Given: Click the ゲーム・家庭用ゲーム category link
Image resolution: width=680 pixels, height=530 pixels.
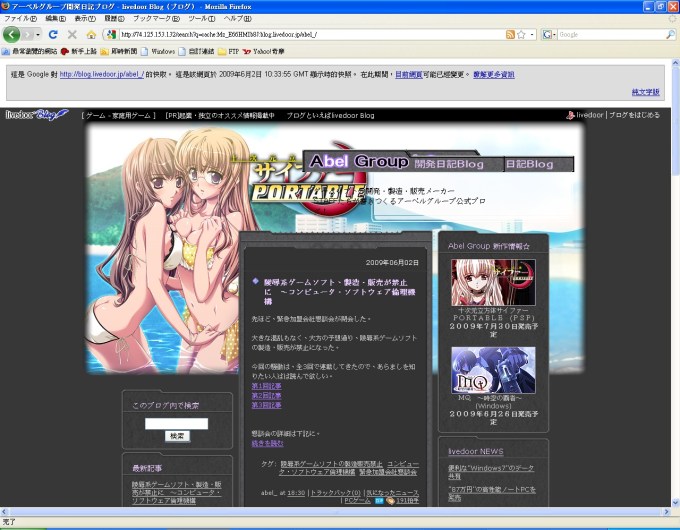Looking at the screenshot, I should 118,115.
